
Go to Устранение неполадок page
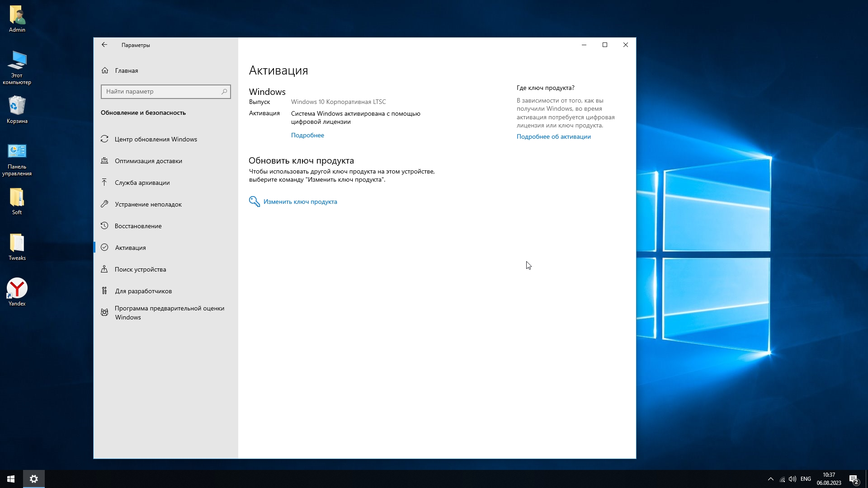pyautogui.click(x=148, y=204)
